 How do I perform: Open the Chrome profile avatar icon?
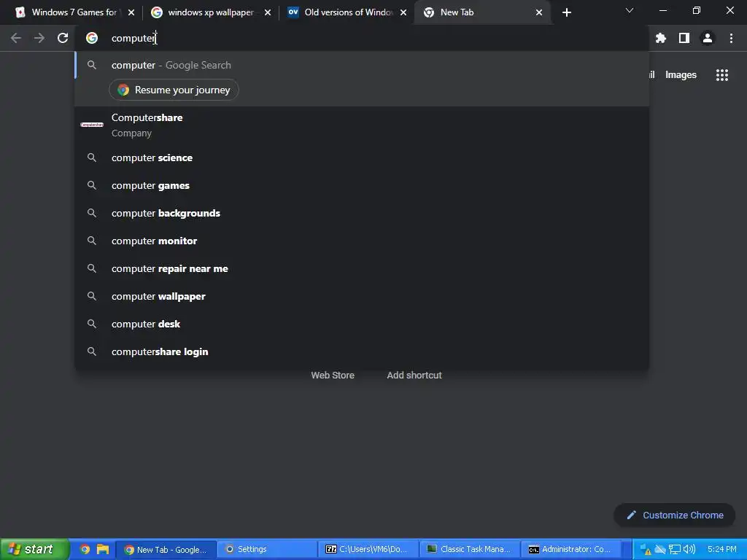click(708, 38)
